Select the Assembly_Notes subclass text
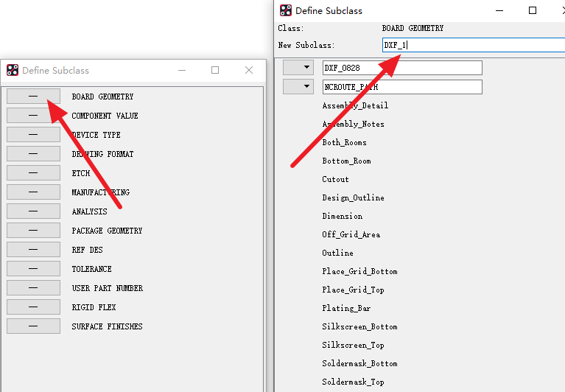Viewport: 565px width, 392px height. 354,124
